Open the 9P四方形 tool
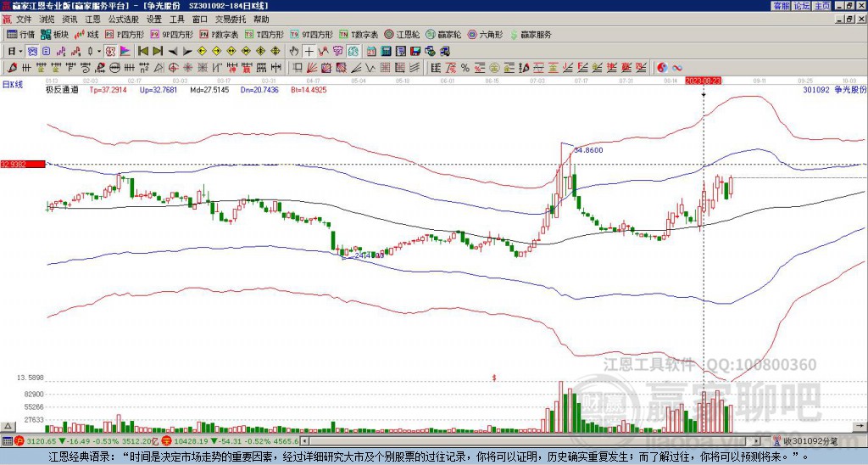This screenshot has height=465, width=868. click(x=172, y=34)
